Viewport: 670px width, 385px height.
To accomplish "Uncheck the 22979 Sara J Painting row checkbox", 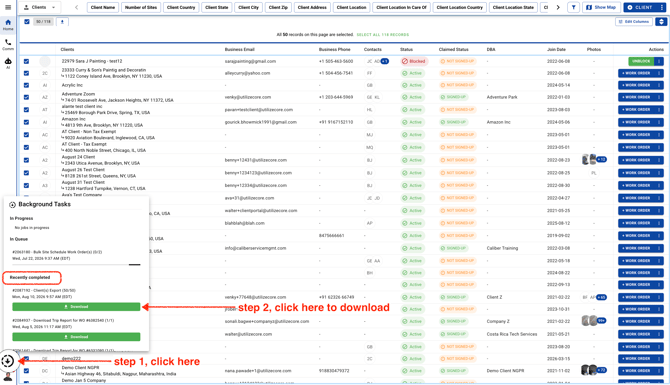I will (x=26, y=61).
